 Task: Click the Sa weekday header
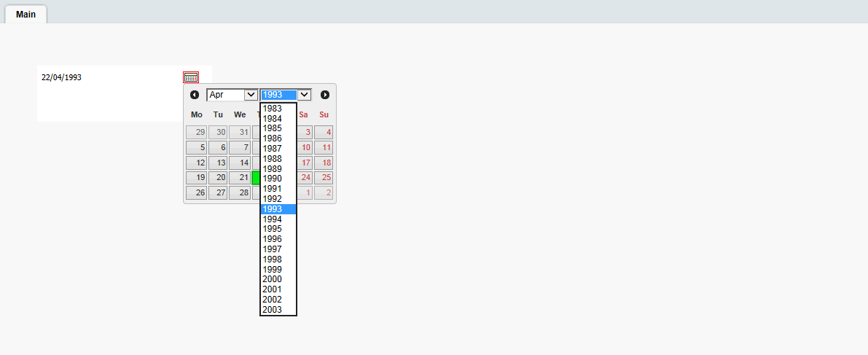tap(303, 114)
